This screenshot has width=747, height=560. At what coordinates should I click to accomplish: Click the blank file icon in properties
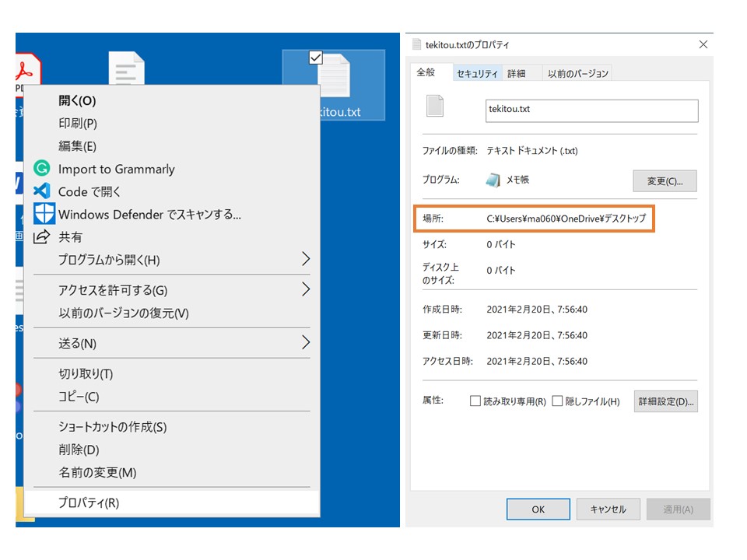click(435, 107)
